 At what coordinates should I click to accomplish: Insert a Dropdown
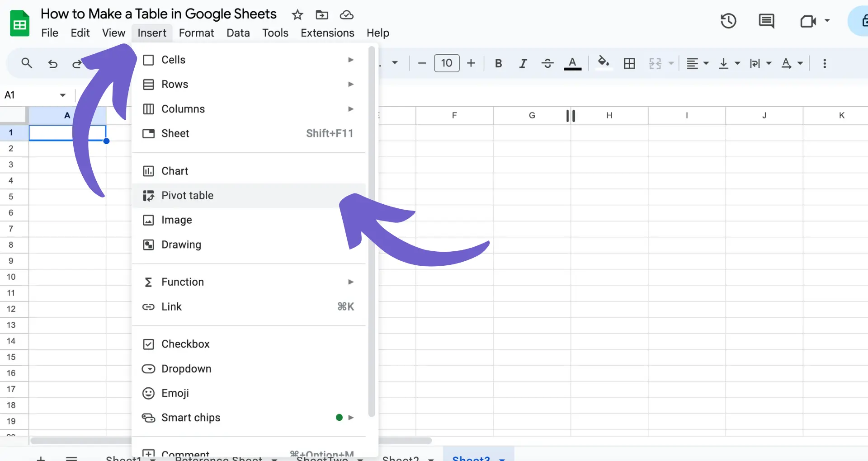[249, 369]
